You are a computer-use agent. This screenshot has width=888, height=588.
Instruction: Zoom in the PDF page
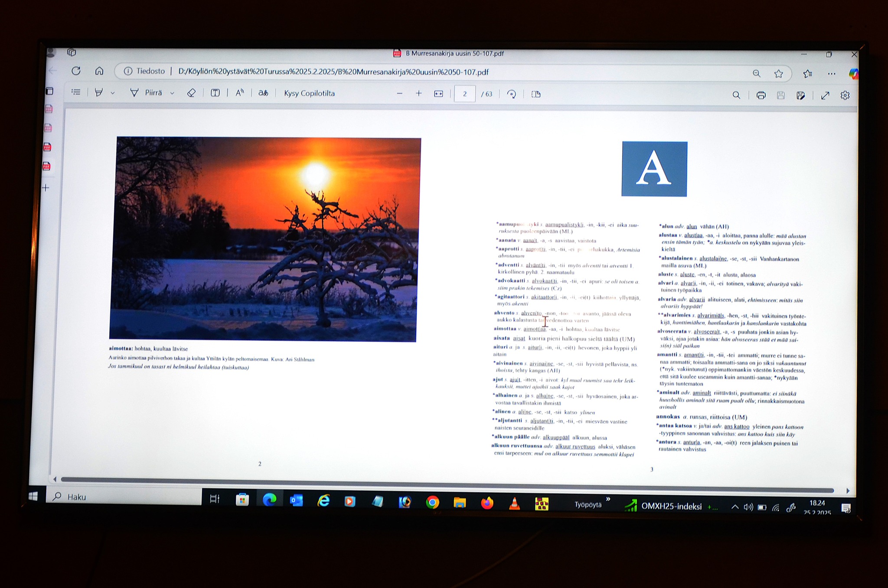tap(418, 94)
